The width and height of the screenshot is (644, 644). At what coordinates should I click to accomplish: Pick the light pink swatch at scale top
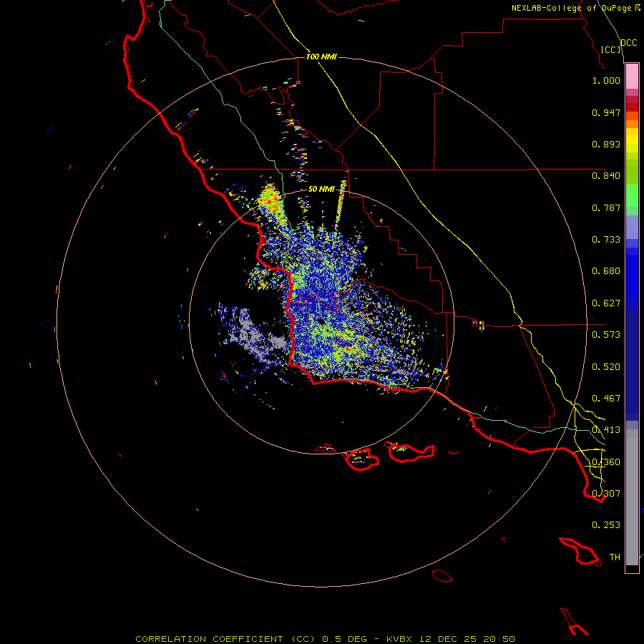point(632,77)
